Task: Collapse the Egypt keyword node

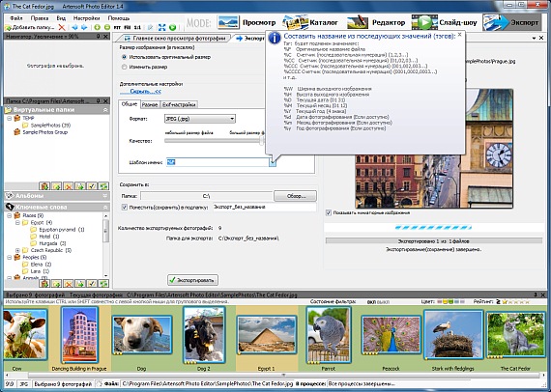Action: (x=17, y=222)
